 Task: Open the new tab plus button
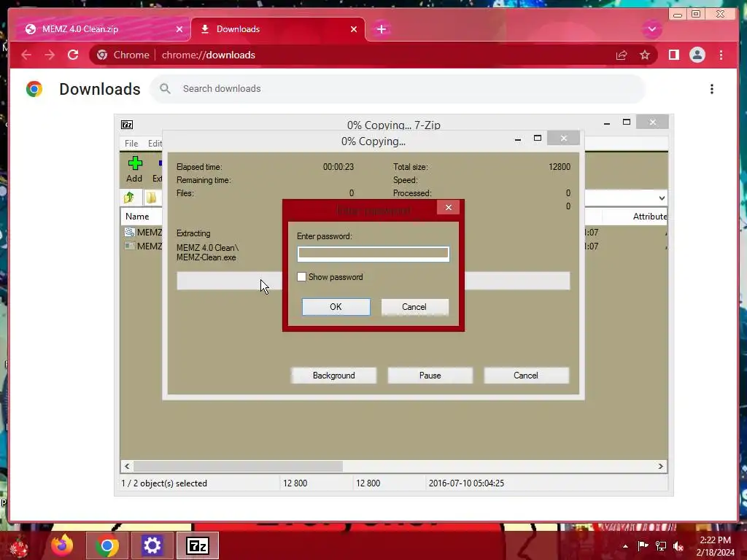(381, 29)
